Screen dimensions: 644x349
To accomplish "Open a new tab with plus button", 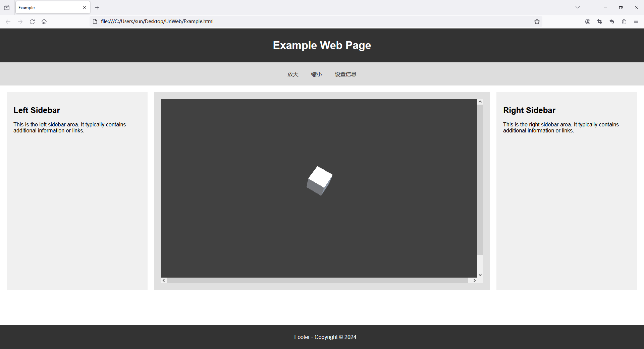I will 97,7.
